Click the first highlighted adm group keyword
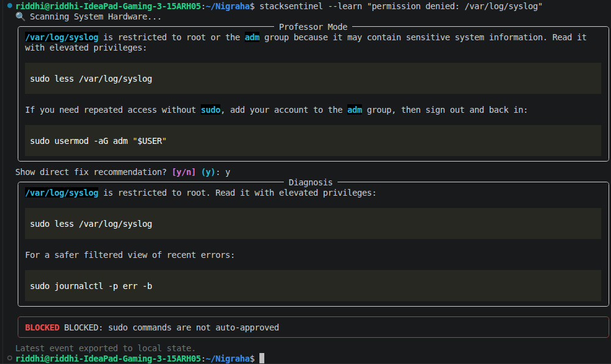 252,37
